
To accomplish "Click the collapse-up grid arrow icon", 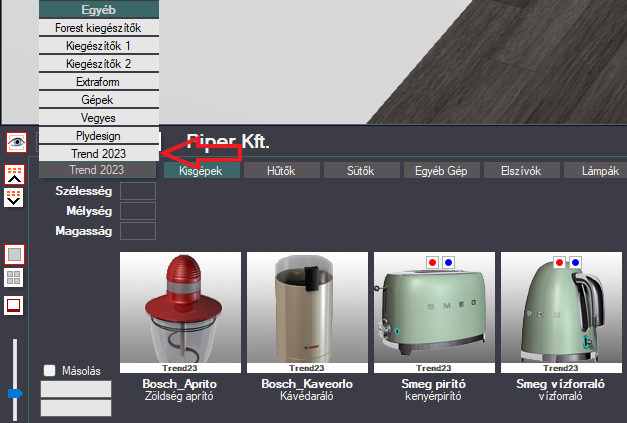I will (x=14, y=175).
